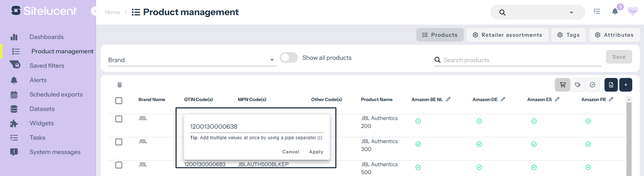Cancel the code edit popup
Screen dimensions: 644x176
click(x=291, y=152)
